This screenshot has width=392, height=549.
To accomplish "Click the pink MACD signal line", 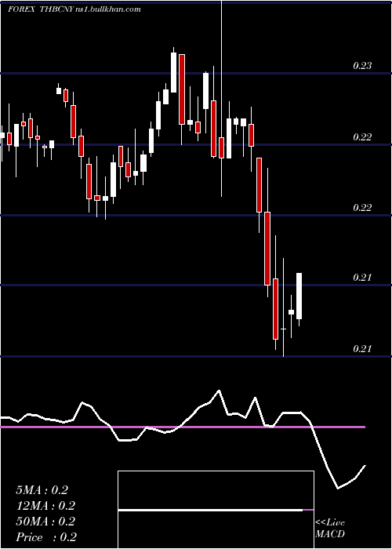I will (183, 427).
